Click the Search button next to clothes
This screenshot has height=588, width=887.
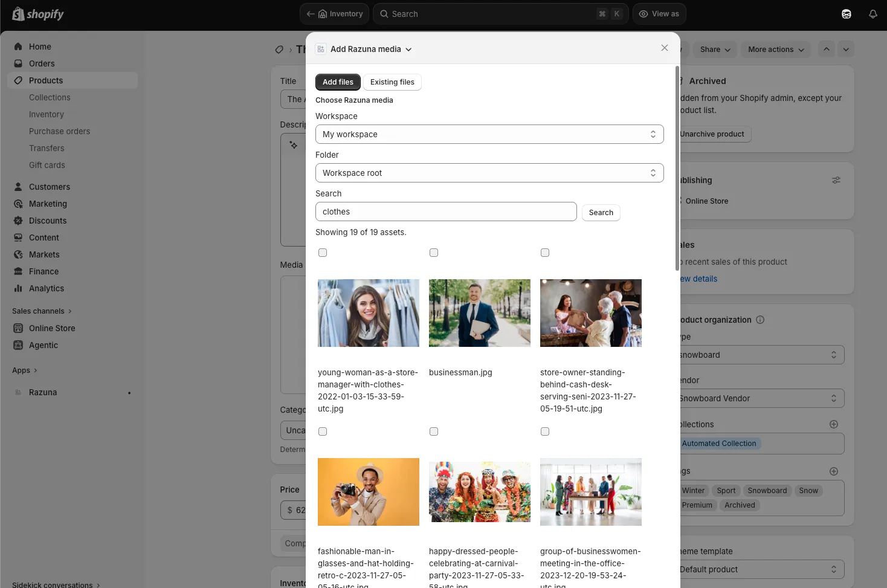tap(601, 213)
